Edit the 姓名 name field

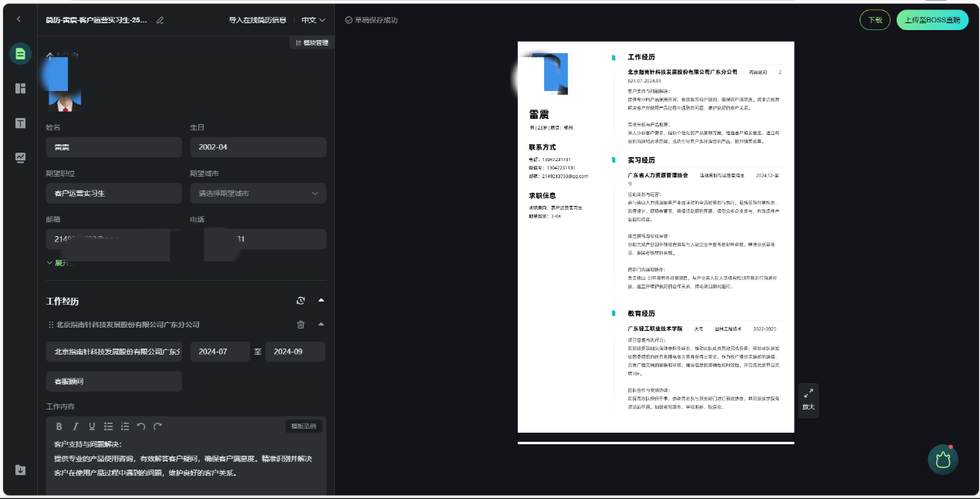113,147
